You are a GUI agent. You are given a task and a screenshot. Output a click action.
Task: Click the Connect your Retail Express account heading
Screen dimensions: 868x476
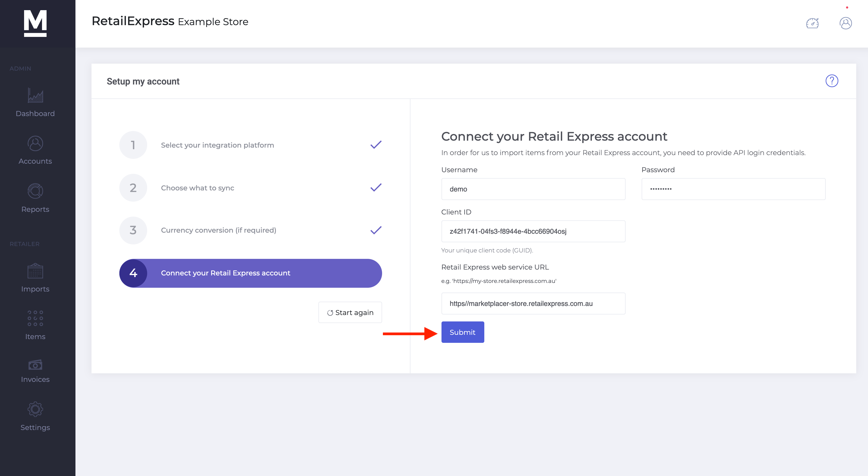click(x=554, y=136)
